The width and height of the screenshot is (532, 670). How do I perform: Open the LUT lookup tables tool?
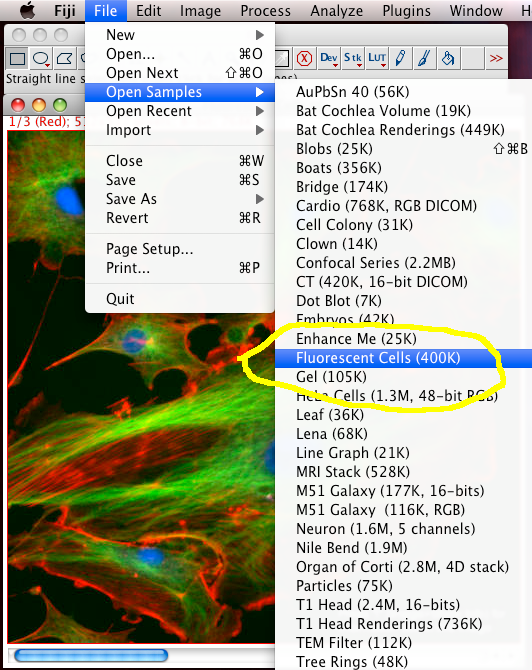377,58
